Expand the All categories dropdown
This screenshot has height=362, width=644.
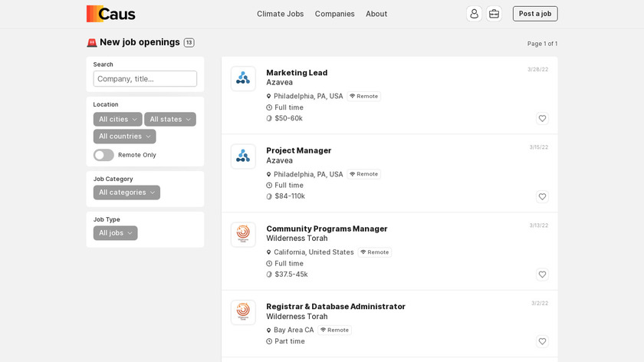[127, 193]
